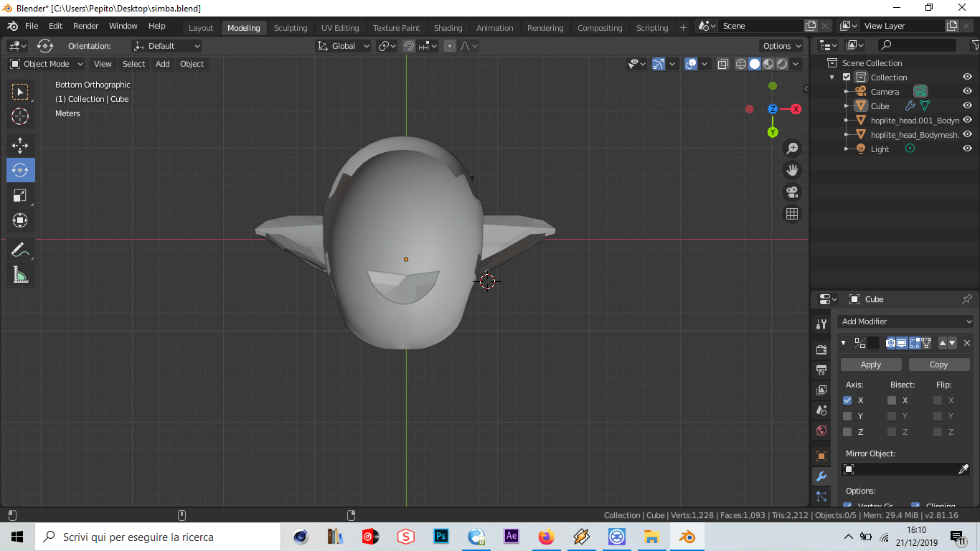Open the Render menu

click(x=86, y=26)
